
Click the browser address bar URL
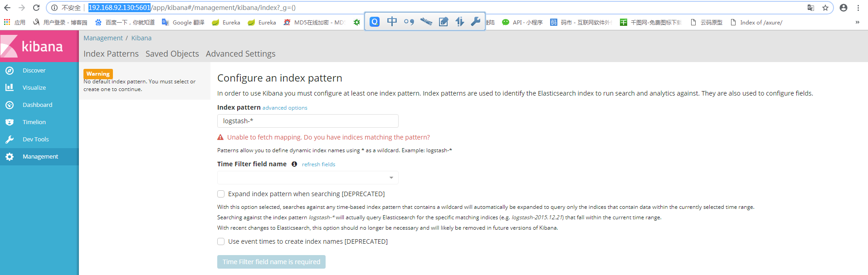point(192,8)
